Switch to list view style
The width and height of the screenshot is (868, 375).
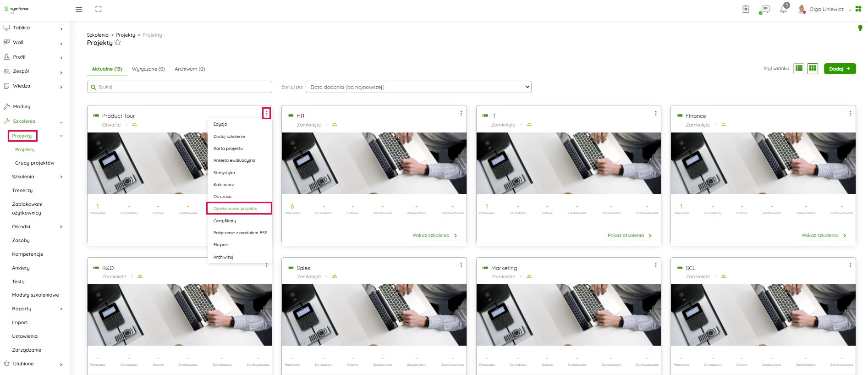[799, 69]
